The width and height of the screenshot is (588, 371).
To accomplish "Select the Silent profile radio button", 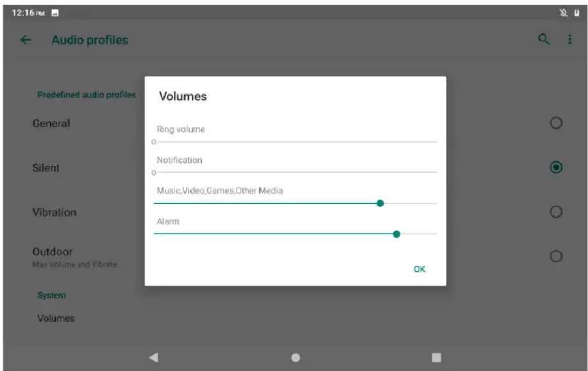I will 556,167.
